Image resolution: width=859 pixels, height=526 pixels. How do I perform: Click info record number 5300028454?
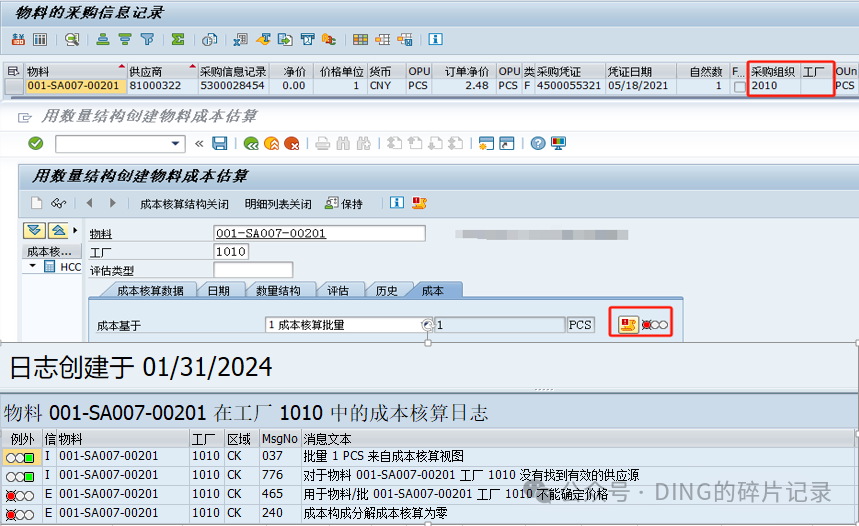[x=232, y=85]
